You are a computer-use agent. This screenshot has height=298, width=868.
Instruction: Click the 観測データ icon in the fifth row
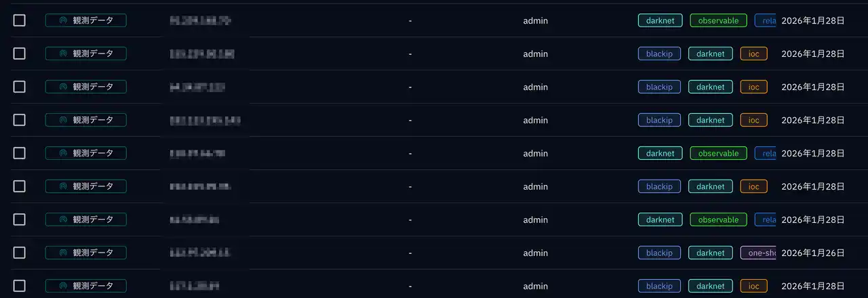64,153
